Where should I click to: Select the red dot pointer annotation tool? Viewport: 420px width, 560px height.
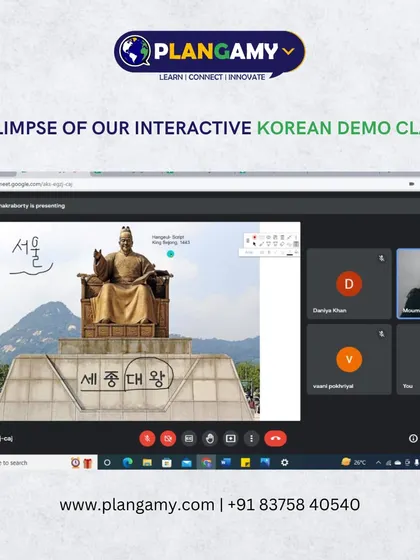tap(254, 237)
